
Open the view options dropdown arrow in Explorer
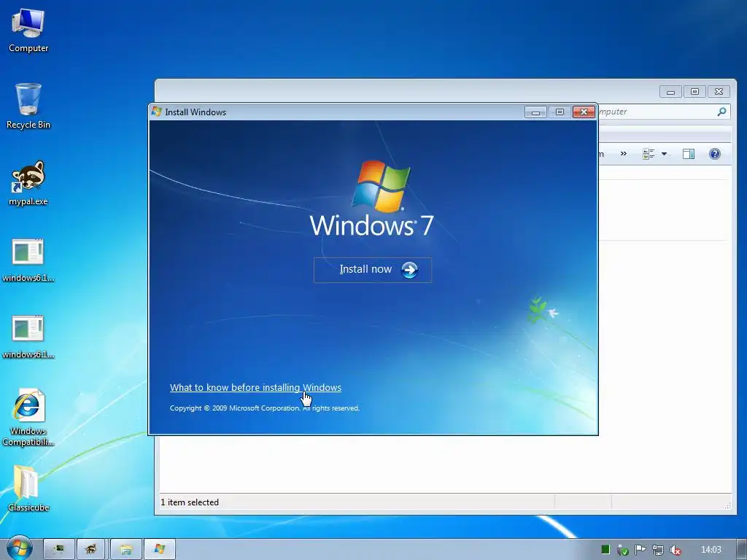point(664,154)
